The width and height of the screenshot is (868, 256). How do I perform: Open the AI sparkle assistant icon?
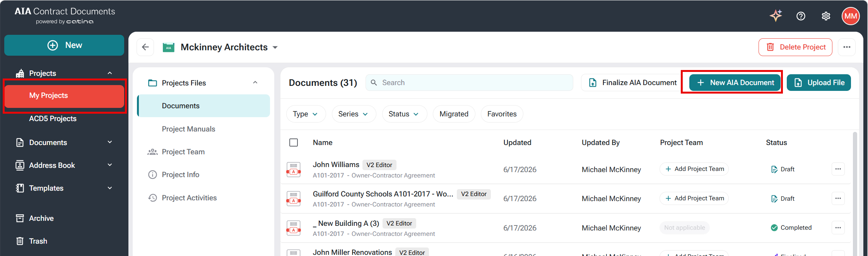776,15
